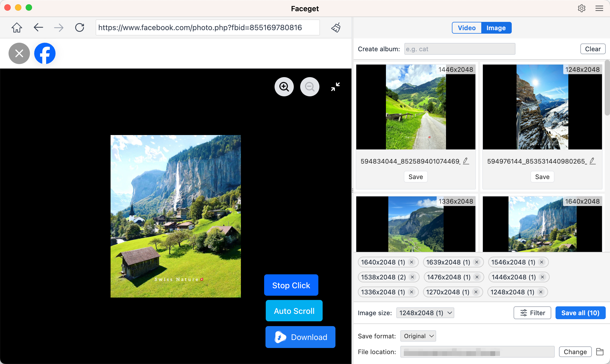Remove the 1270x2048 (1) size filter tag
Screen dimensions: 610x364
(x=476, y=292)
